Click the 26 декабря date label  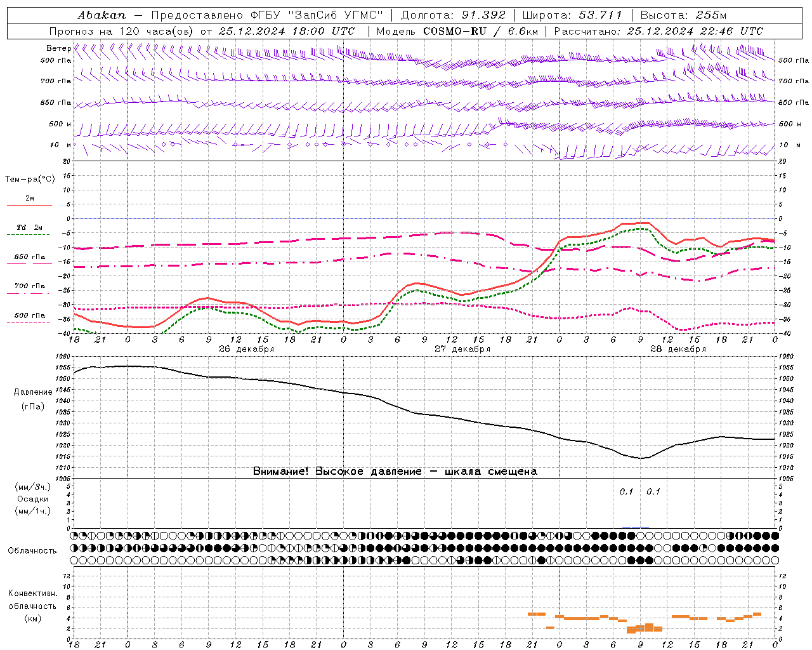(246, 349)
